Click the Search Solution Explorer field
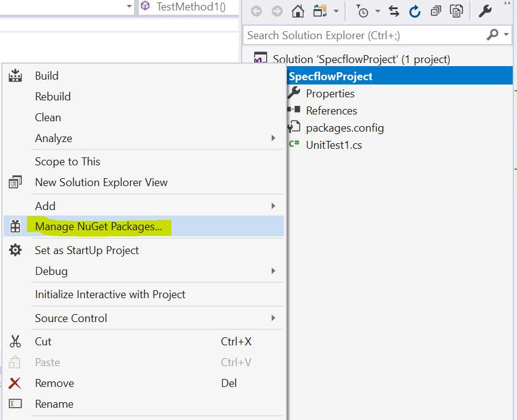517x420 pixels. coord(364,36)
